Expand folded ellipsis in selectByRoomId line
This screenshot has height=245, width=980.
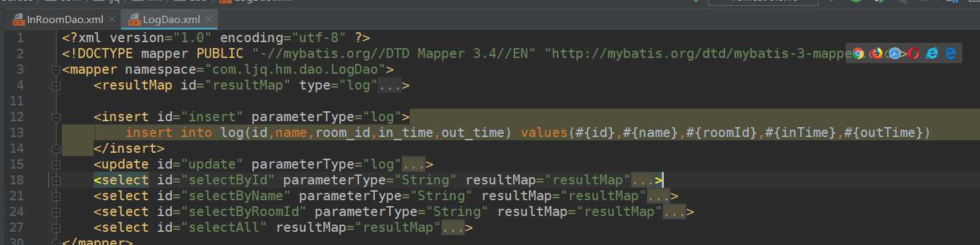tap(674, 211)
